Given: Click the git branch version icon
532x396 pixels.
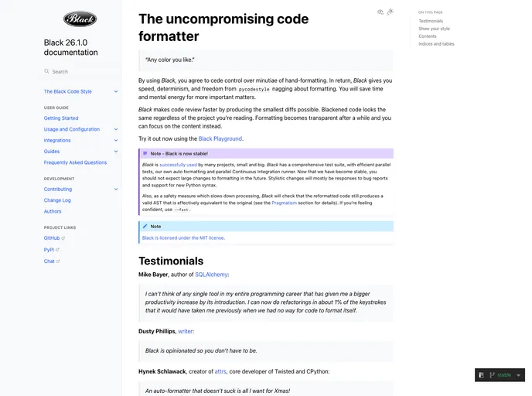Looking at the screenshot, I should tap(492, 375).
